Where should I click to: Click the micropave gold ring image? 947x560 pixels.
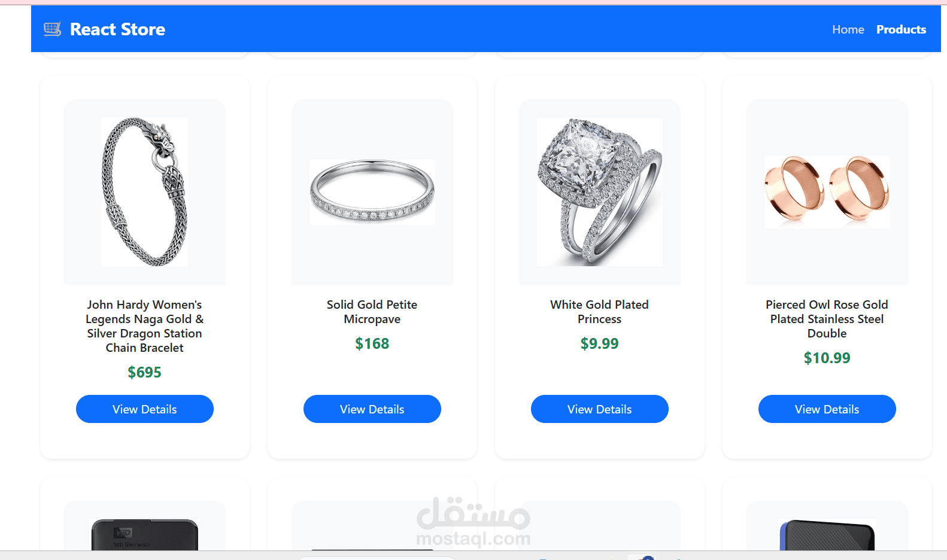point(372,192)
